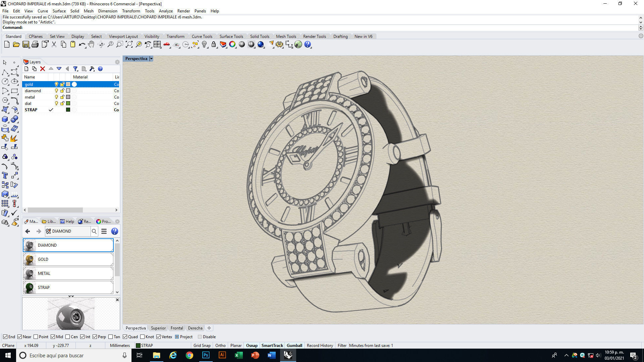
Task: Switch to the Frontal viewport tab
Action: tap(177, 328)
